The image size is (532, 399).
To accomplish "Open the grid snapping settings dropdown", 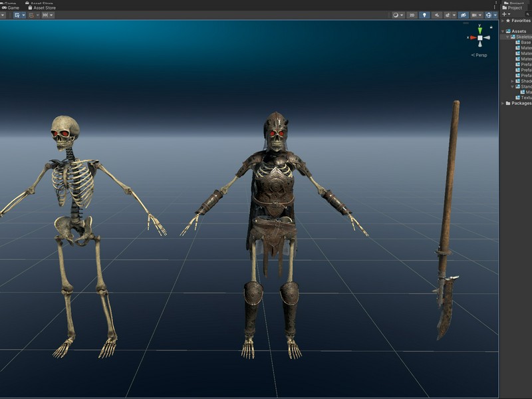I will (38, 15).
